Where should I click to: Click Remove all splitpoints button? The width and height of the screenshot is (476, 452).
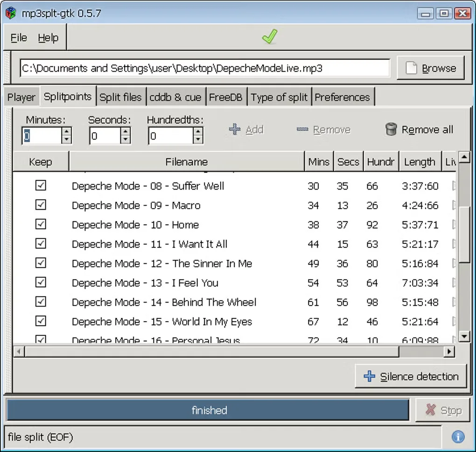click(x=419, y=129)
